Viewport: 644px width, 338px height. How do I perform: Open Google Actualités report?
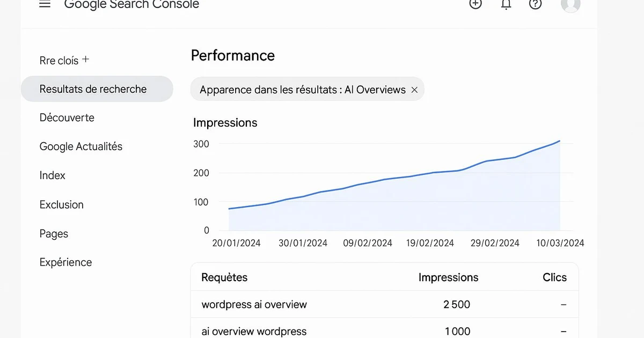(81, 146)
